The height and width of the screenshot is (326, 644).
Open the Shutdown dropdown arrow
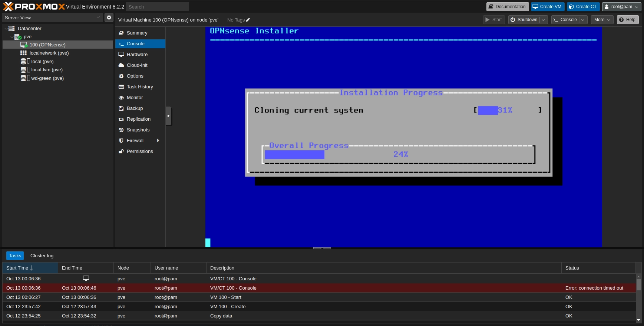[x=544, y=20]
